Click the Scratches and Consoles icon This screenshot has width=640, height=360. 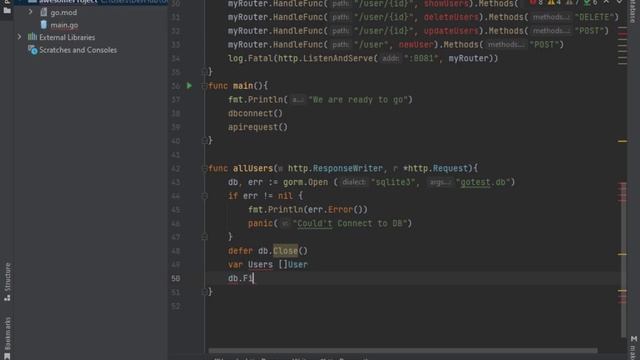(x=33, y=50)
